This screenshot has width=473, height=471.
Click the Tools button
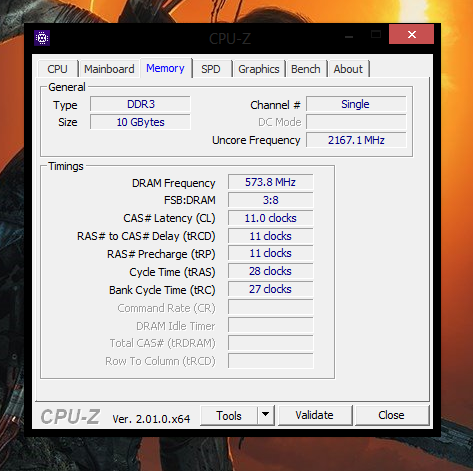229,416
